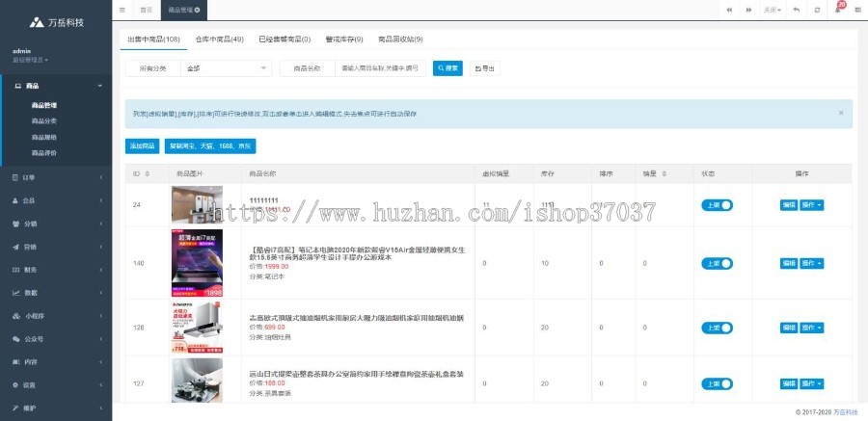Open the tea set thumbnail, ID 127

pyautogui.click(x=197, y=381)
